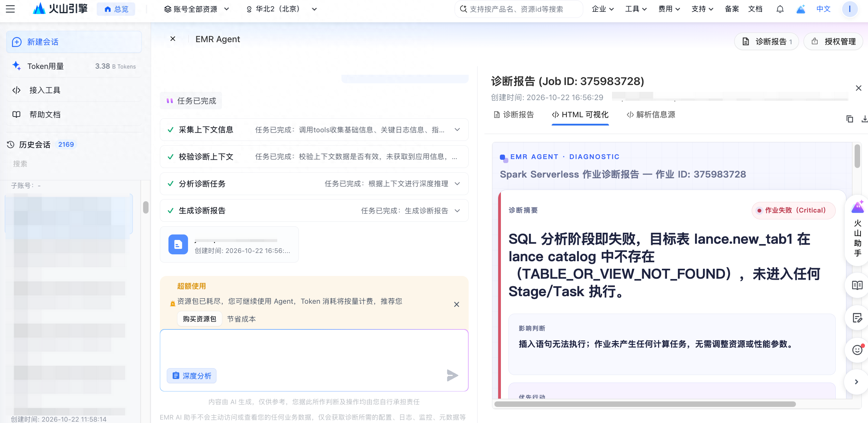
Task: Open the 费用 menu
Action: pos(669,9)
